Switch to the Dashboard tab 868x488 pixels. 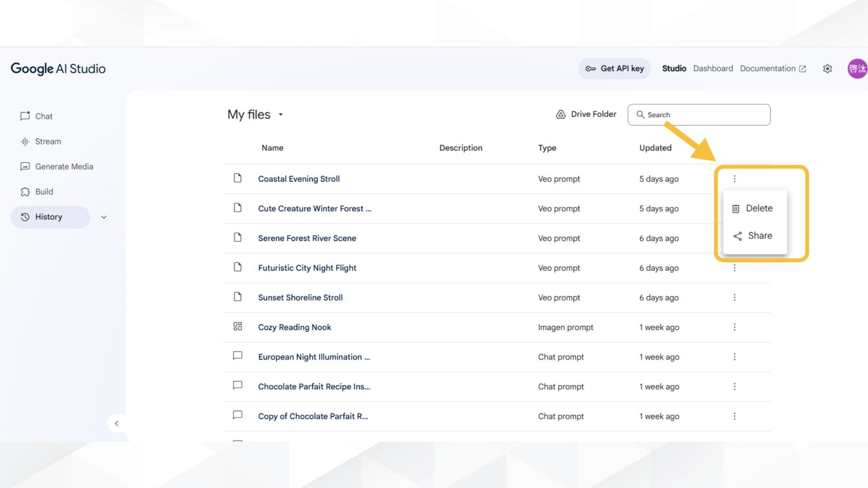pyautogui.click(x=713, y=69)
